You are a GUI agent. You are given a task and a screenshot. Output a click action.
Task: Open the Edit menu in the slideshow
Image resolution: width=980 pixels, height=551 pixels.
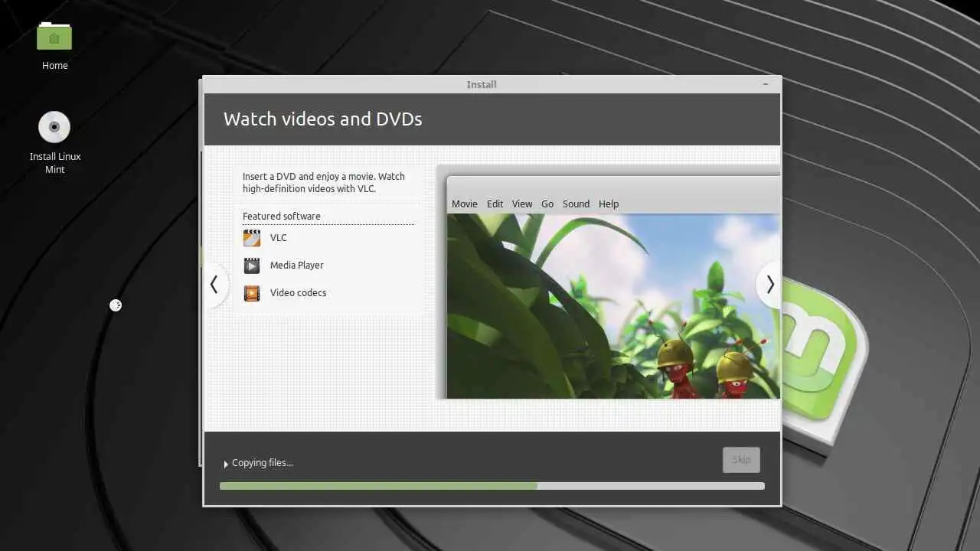(495, 204)
